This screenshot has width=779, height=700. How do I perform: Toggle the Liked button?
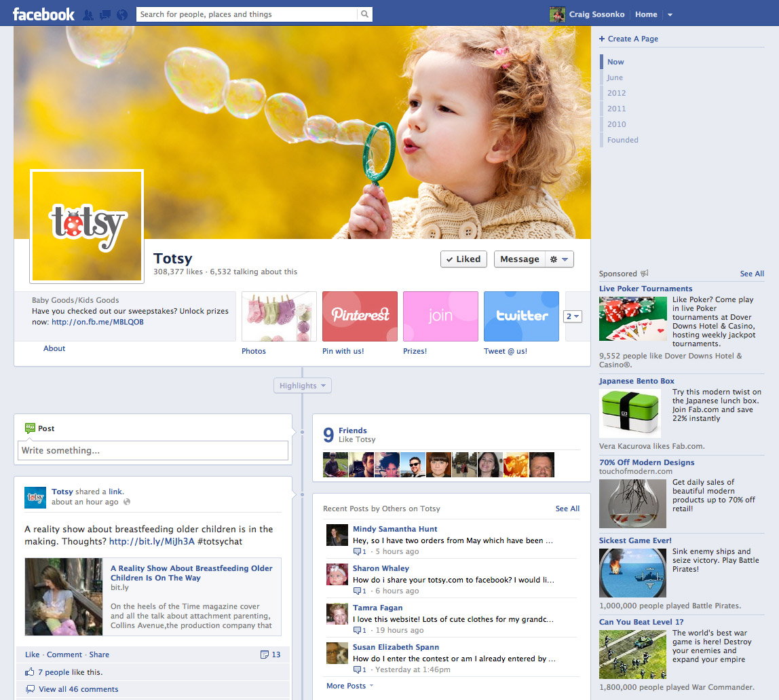tap(463, 259)
